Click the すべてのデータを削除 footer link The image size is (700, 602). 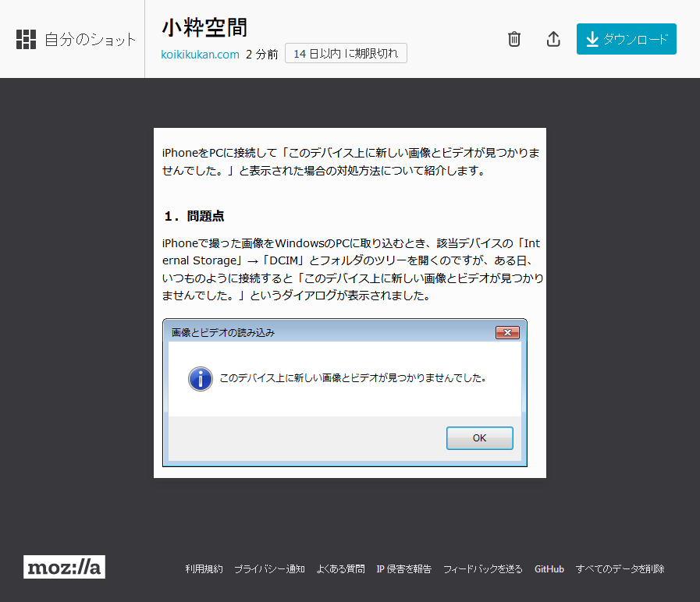[x=620, y=568]
